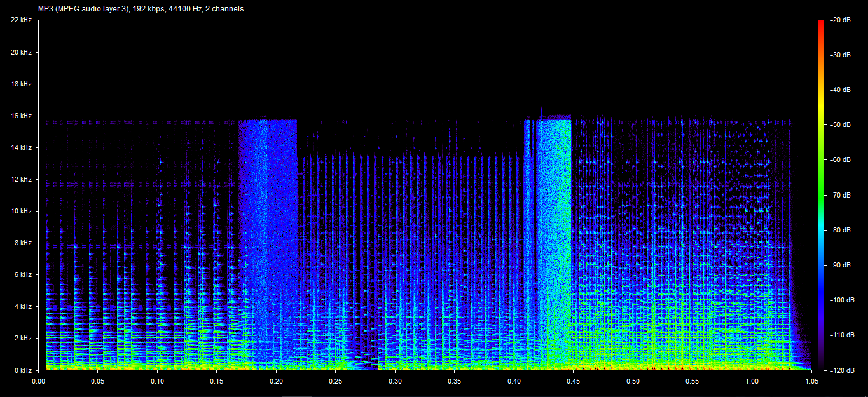Image resolution: width=868 pixels, height=397 pixels.
Task: Click the -120 dB scale label
Action: [x=841, y=370]
